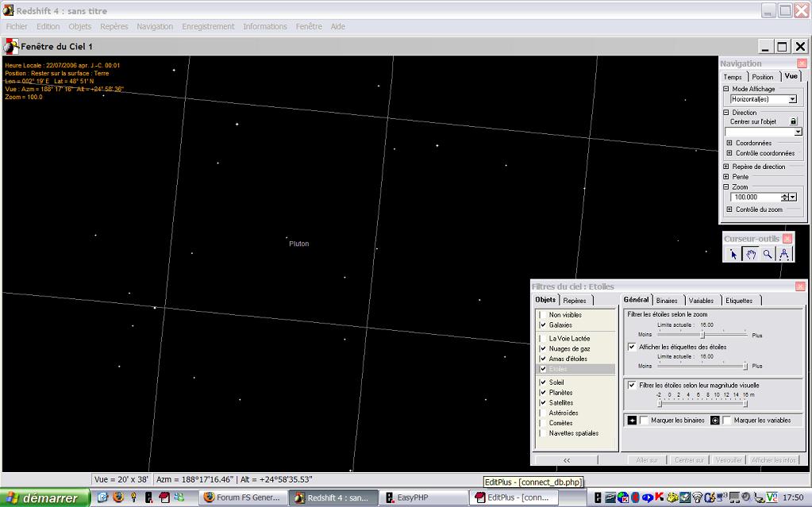Click the << collapse button
The height and width of the screenshot is (507, 812).
[x=567, y=459]
